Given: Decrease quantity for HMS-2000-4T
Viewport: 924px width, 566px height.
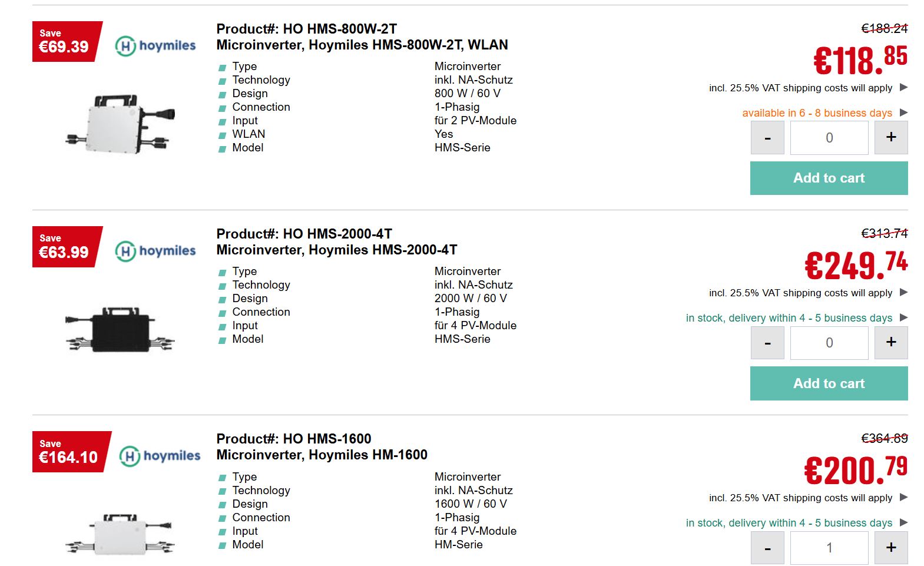Looking at the screenshot, I should click(x=767, y=343).
